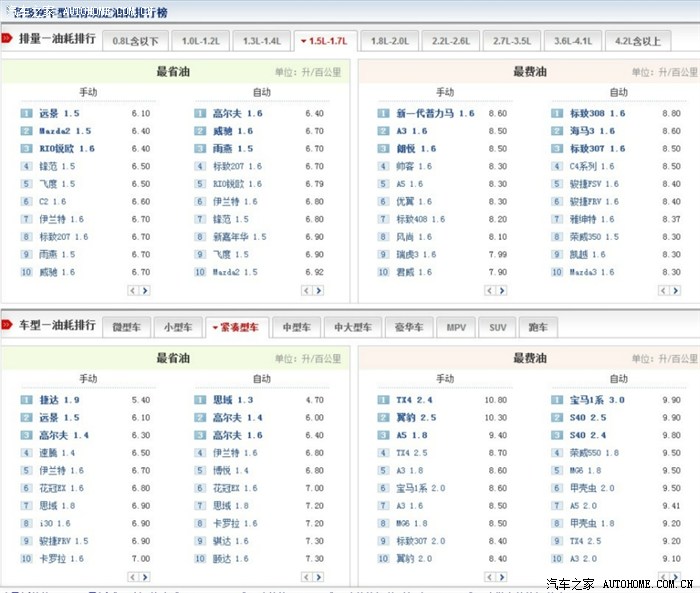Next page arrow under compact 最费油 手动 list
The width and height of the screenshot is (700, 593).
(x=502, y=577)
